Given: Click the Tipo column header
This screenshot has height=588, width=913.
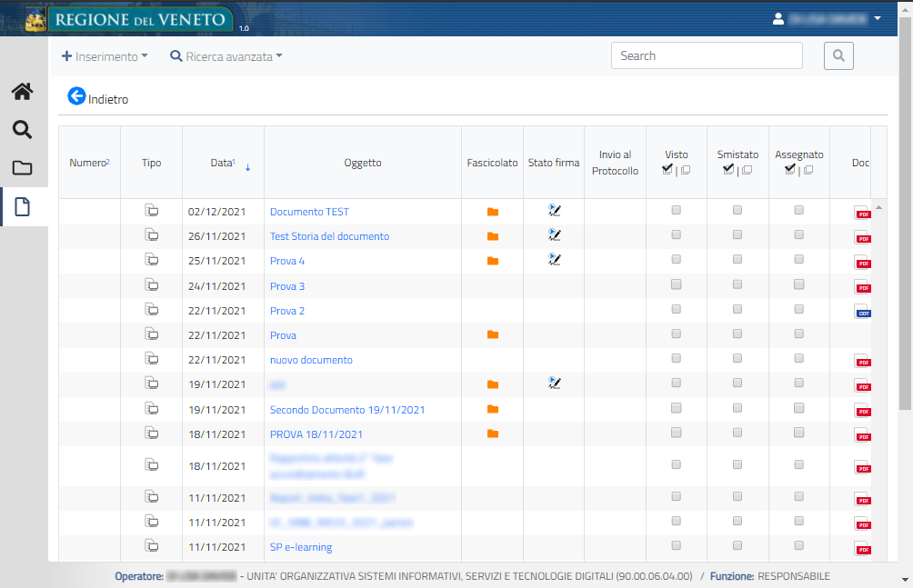Looking at the screenshot, I should (x=151, y=163).
